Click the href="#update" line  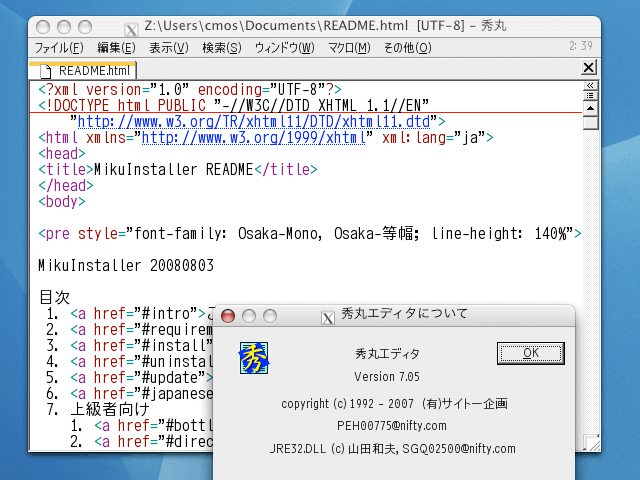[129, 378]
